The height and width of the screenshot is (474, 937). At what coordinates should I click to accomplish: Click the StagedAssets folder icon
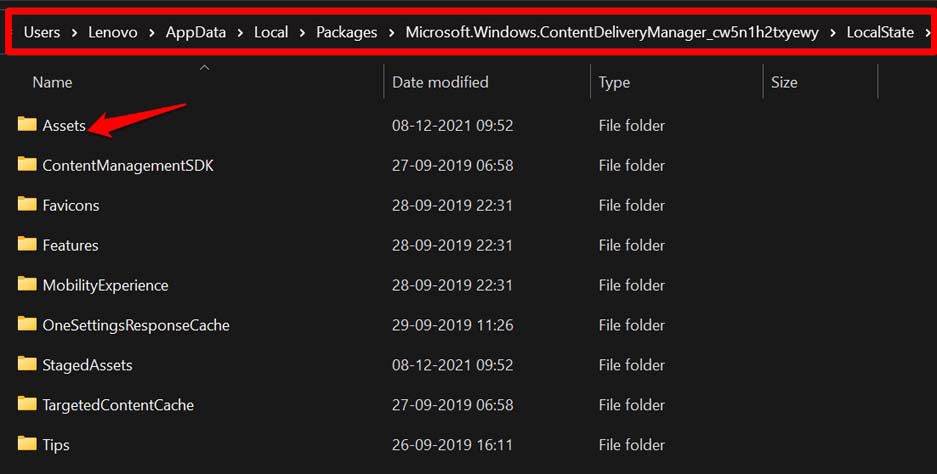[x=27, y=365]
